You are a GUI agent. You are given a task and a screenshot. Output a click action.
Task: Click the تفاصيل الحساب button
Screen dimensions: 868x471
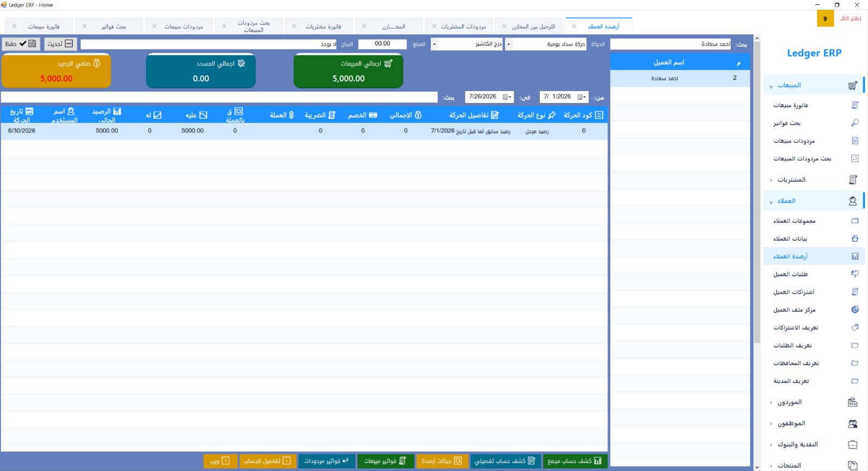[267, 461]
